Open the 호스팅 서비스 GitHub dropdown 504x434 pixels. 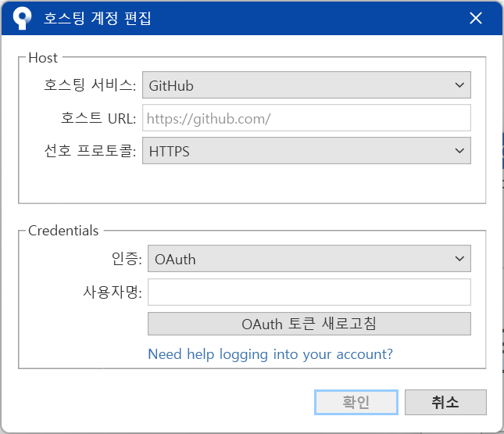[306, 85]
